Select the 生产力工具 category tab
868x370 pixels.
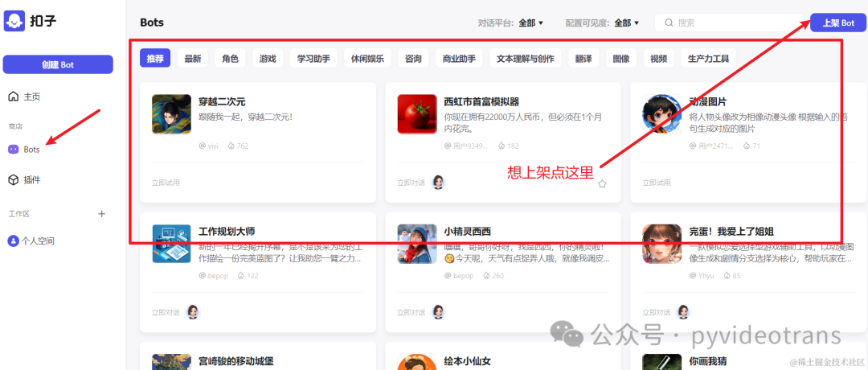(709, 58)
